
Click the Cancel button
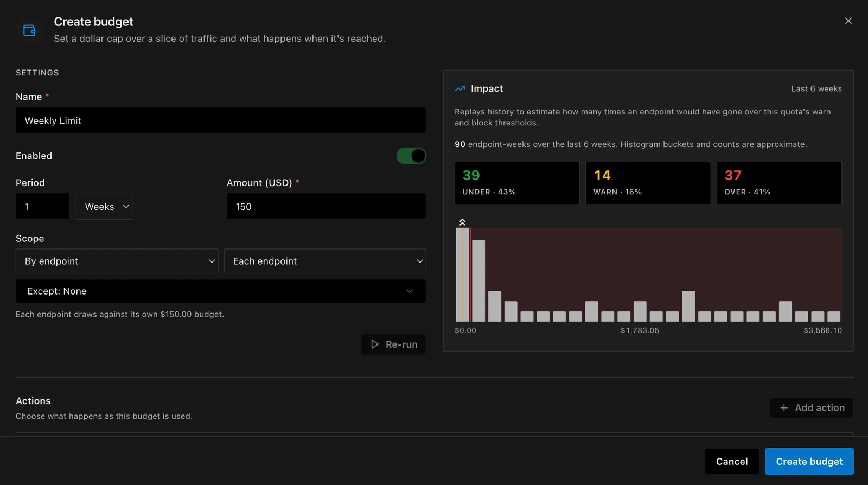[x=732, y=462]
